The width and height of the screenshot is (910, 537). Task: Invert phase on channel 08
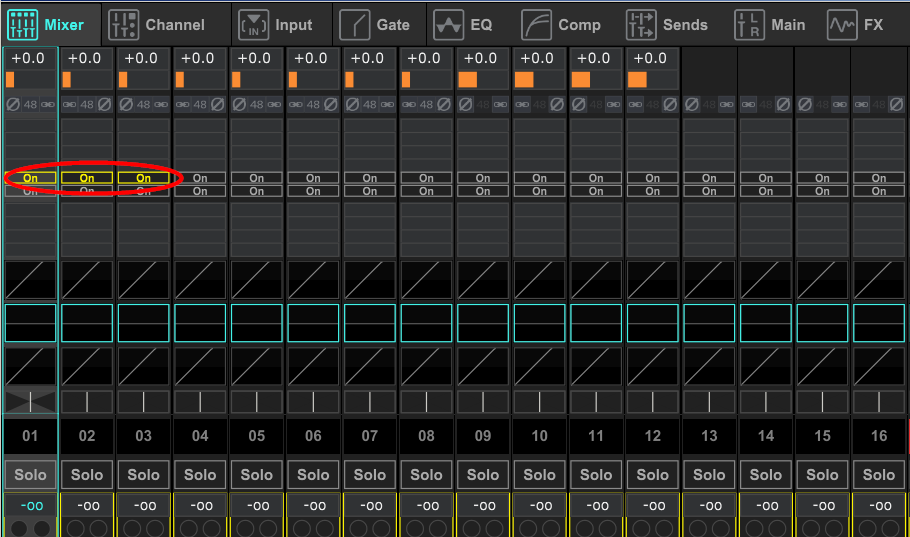coord(444,104)
